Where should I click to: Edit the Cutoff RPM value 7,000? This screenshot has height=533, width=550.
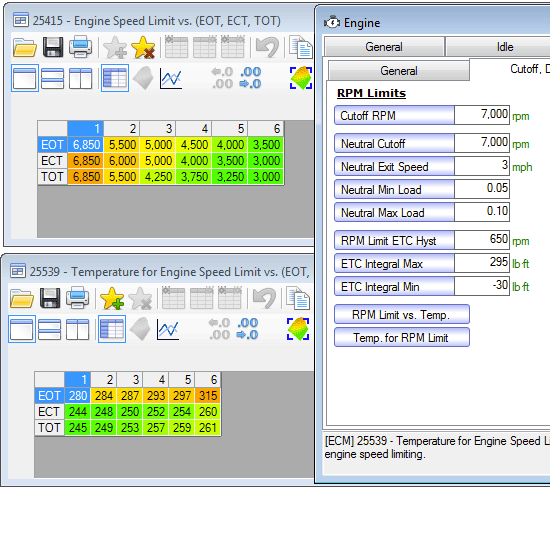pos(482,115)
